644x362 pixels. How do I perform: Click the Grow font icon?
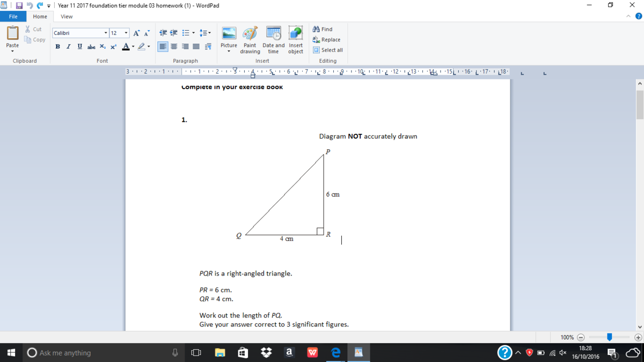(136, 33)
